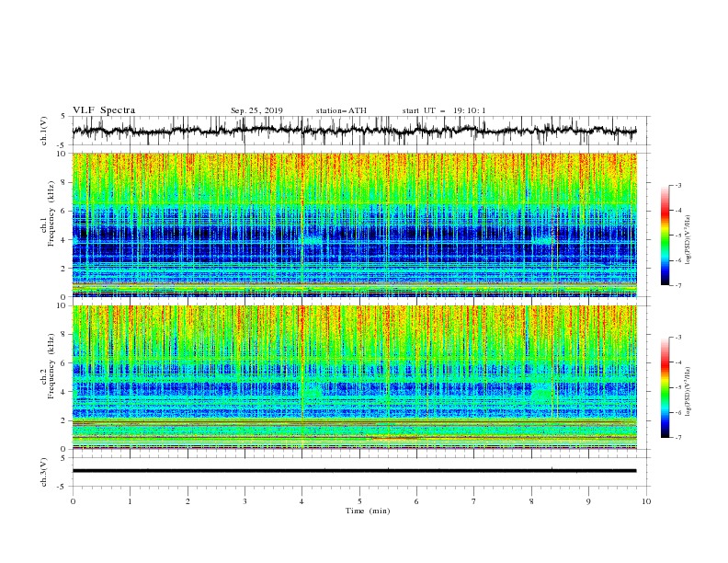Viewport: 728px width, 563px height.
Task: Click the "VLF Spectra" plot title
Action: [x=104, y=110]
